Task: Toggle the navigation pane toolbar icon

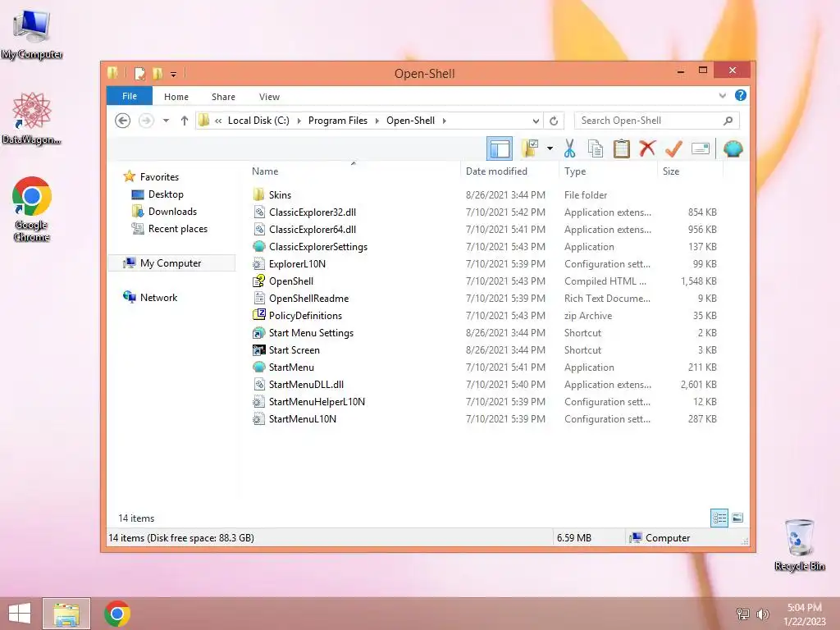Action: (x=500, y=149)
